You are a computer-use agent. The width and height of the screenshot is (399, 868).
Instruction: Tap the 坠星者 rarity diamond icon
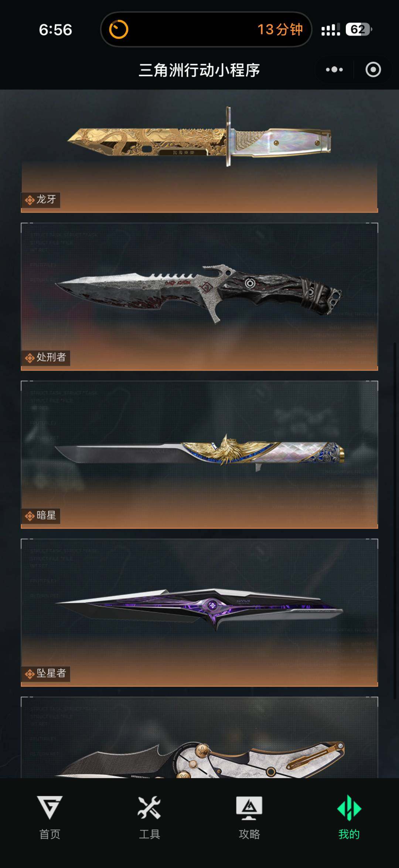30,674
